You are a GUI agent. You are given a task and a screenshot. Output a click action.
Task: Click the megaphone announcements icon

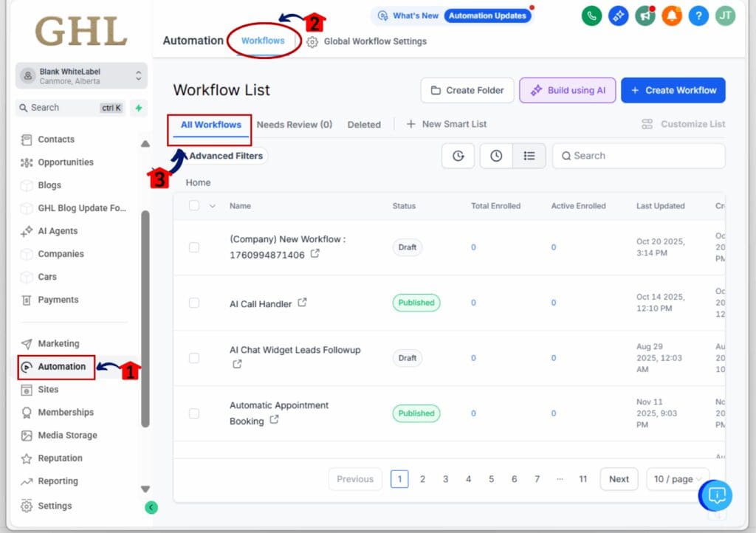point(645,16)
